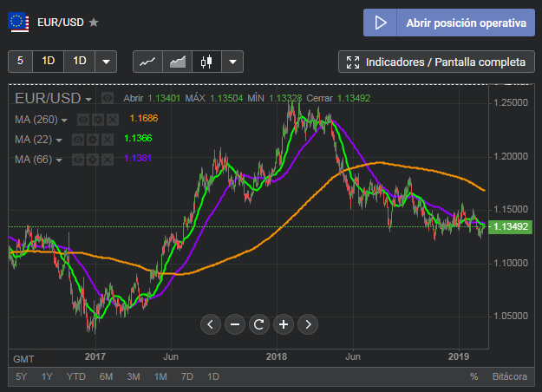Remove the MA (260) indicator
542x392 pixels.
[113, 120]
